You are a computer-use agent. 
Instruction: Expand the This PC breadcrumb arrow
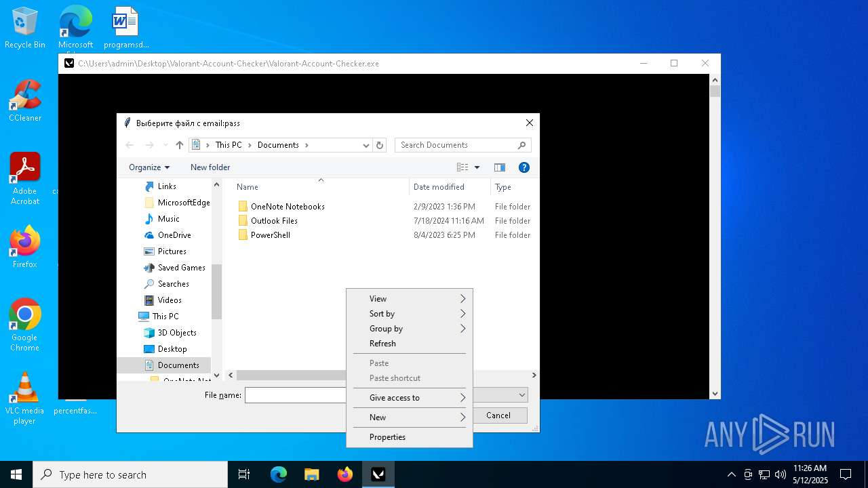point(250,145)
